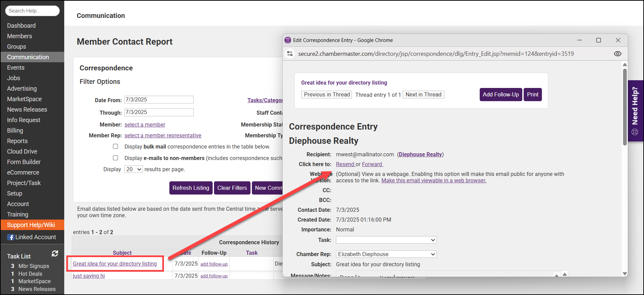Viewport: 644px width, 295px height.
Task: Open the results per page dropdown
Action: (x=134, y=169)
